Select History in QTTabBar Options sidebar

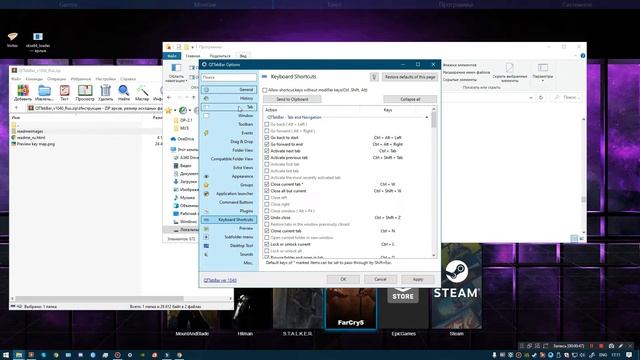(x=229, y=98)
